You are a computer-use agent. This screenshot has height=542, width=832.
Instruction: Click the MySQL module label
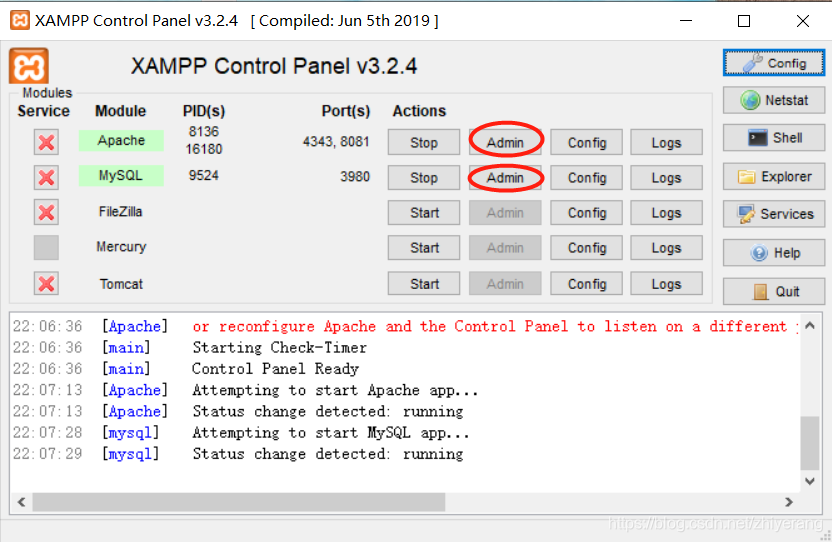121,176
